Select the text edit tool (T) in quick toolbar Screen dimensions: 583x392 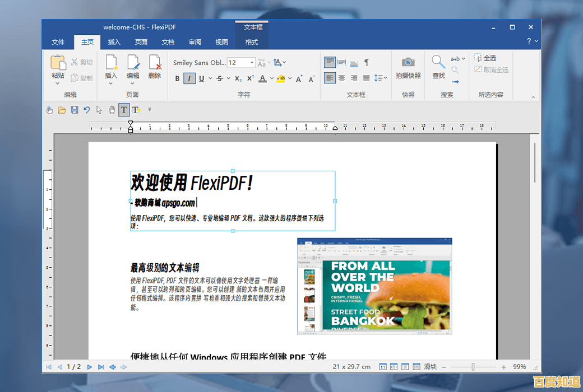tap(124, 110)
